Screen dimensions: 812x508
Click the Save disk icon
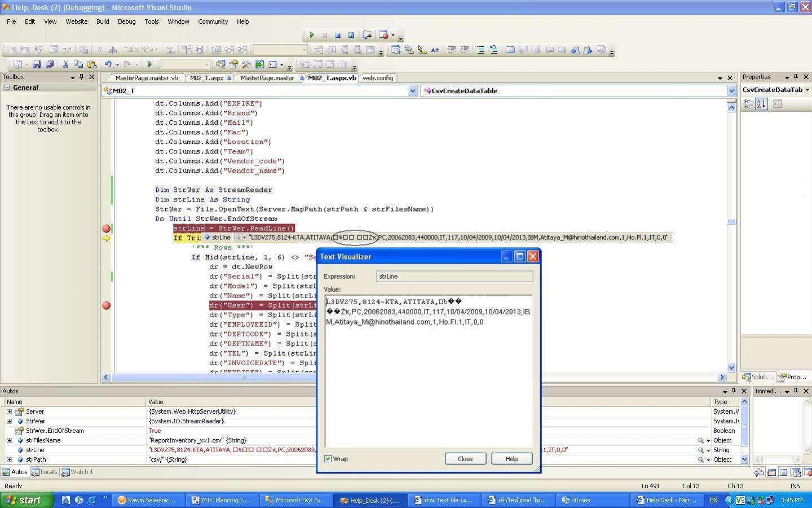point(37,64)
